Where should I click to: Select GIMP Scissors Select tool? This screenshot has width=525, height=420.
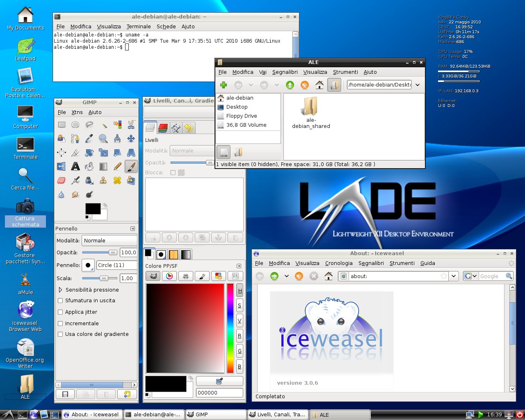click(131, 125)
